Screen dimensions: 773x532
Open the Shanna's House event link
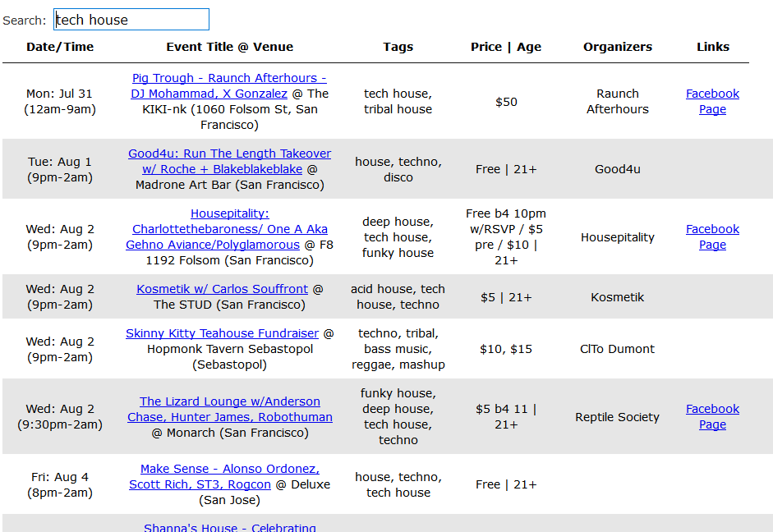click(x=229, y=527)
